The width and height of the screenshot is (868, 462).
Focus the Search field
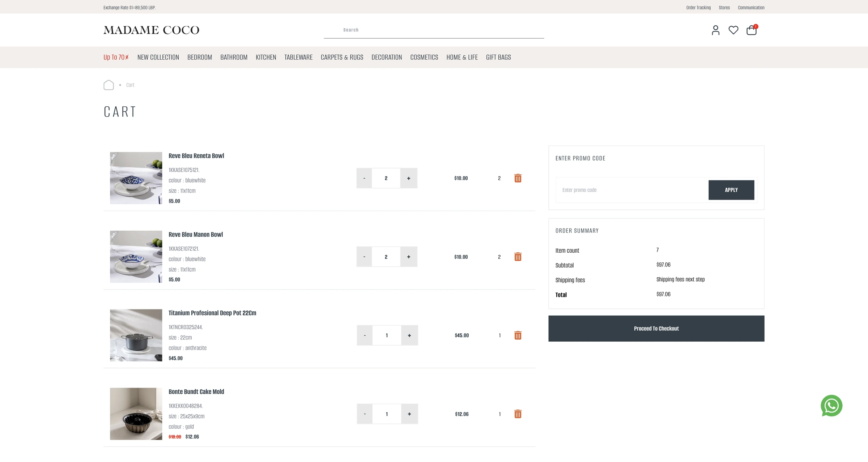point(434,30)
